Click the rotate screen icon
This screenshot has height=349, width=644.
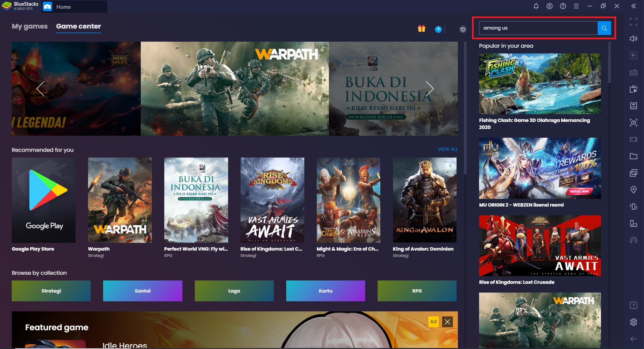(x=634, y=223)
